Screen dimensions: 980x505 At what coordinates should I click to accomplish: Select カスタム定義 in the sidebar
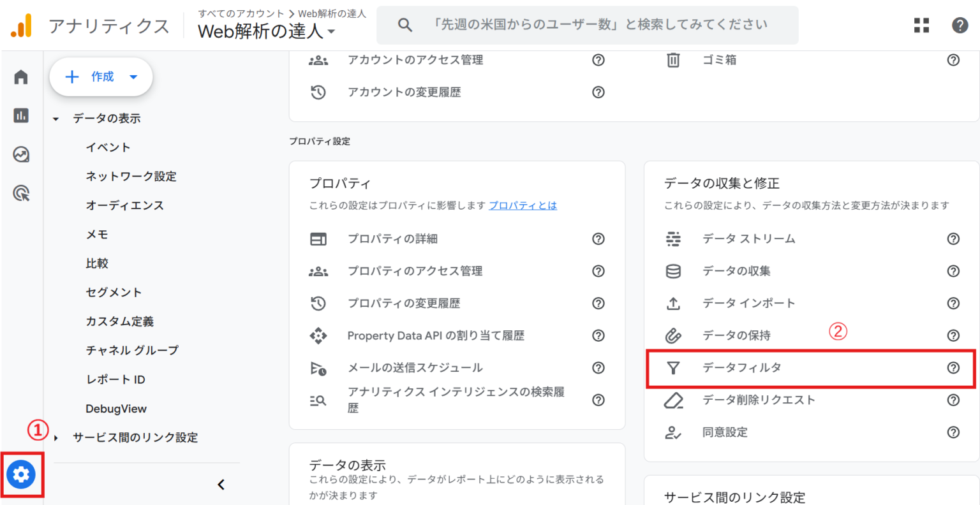tap(120, 321)
